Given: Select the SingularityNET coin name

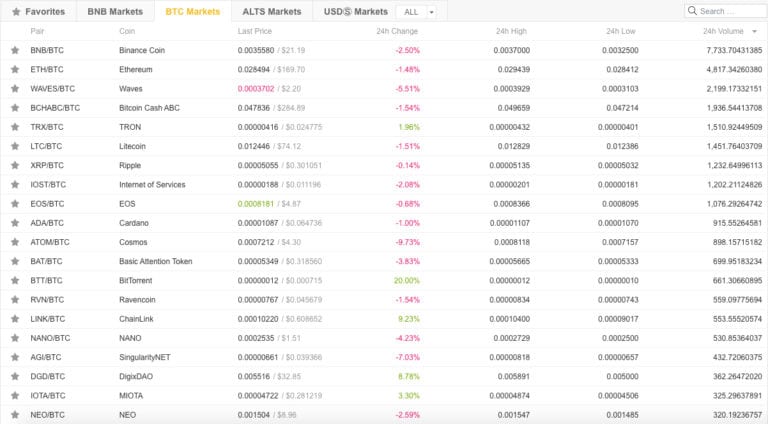Looking at the screenshot, I should 144,357.
